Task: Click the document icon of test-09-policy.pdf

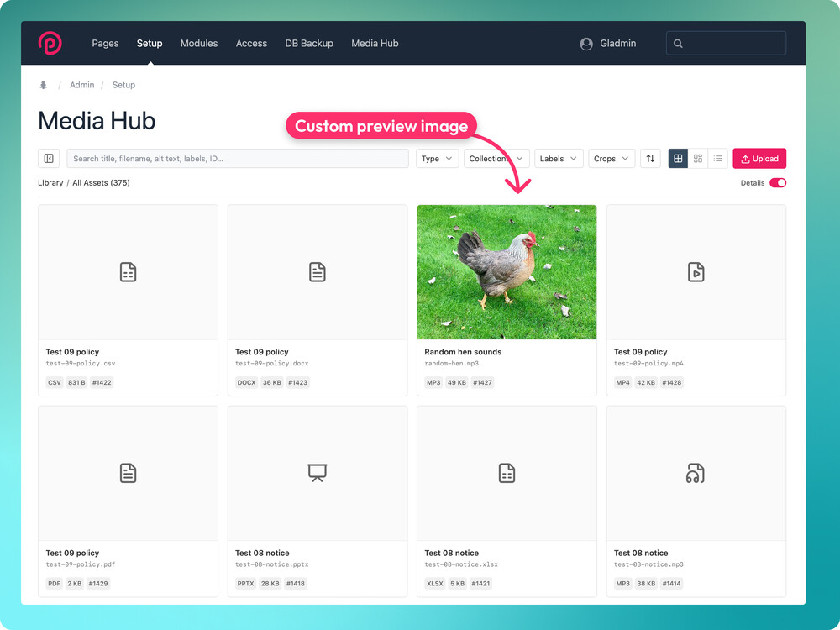Action: pos(128,473)
